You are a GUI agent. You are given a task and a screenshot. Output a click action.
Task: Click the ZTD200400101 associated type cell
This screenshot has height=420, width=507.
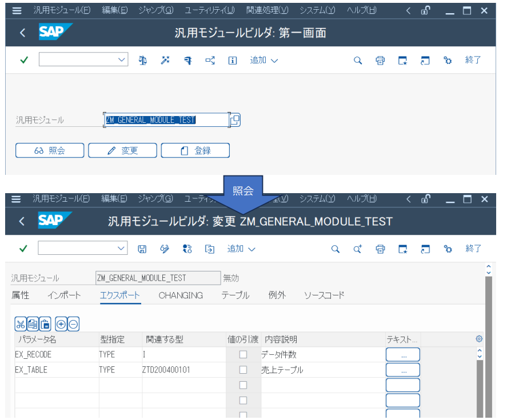point(184,370)
